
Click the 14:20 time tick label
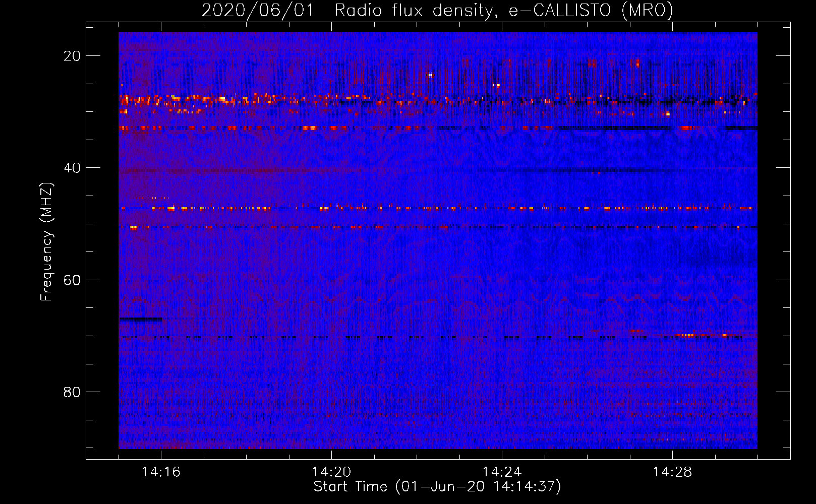click(331, 472)
